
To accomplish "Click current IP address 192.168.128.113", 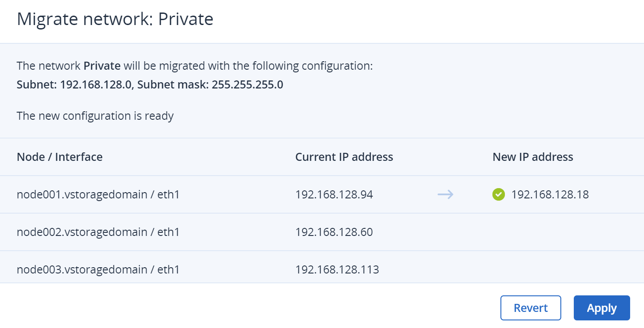I will [x=337, y=269].
